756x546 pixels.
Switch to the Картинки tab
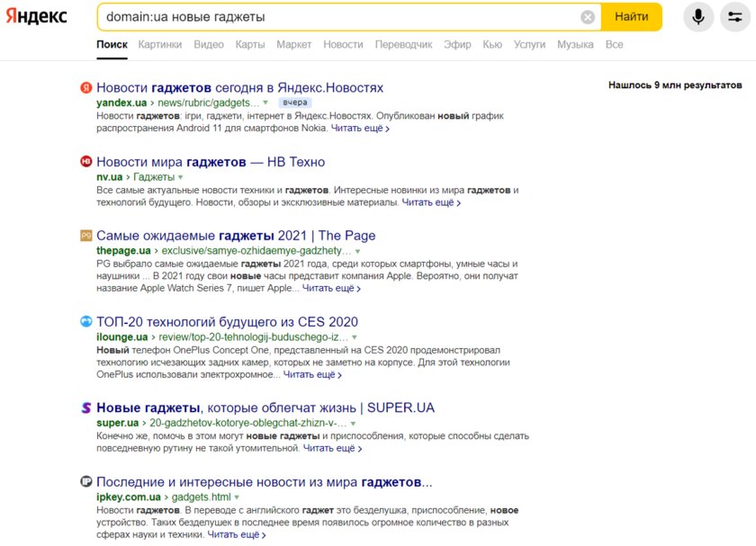click(160, 44)
